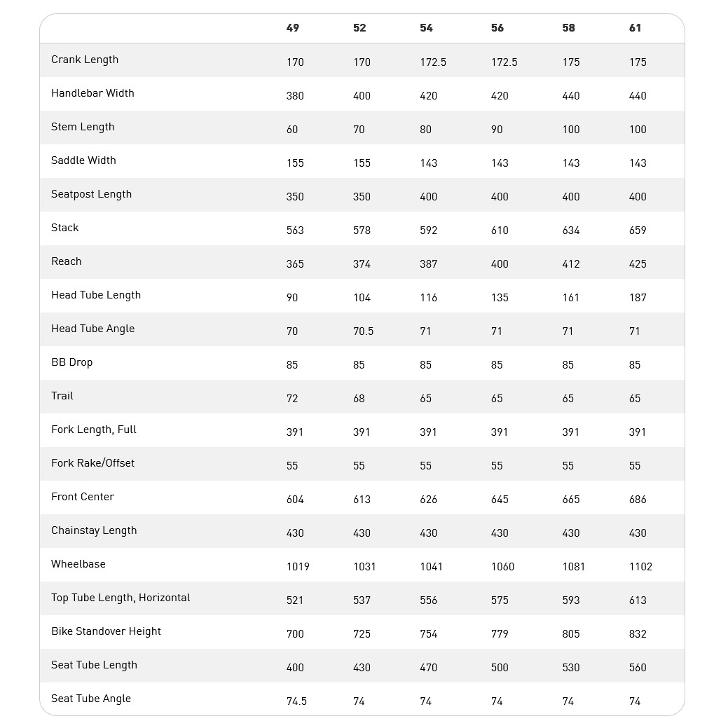
Task: Click the 634 stack value
Action: tap(571, 231)
